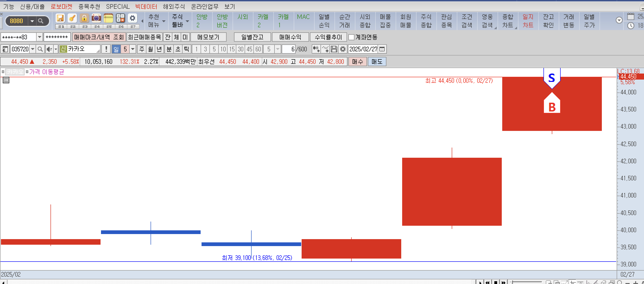Open the gear settings icon S7
This screenshot has width=644, height=284.
tap(133, 18)
